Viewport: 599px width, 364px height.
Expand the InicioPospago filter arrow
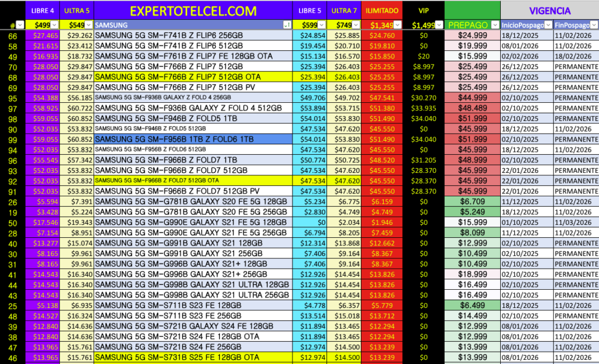(x=547, y=25)
